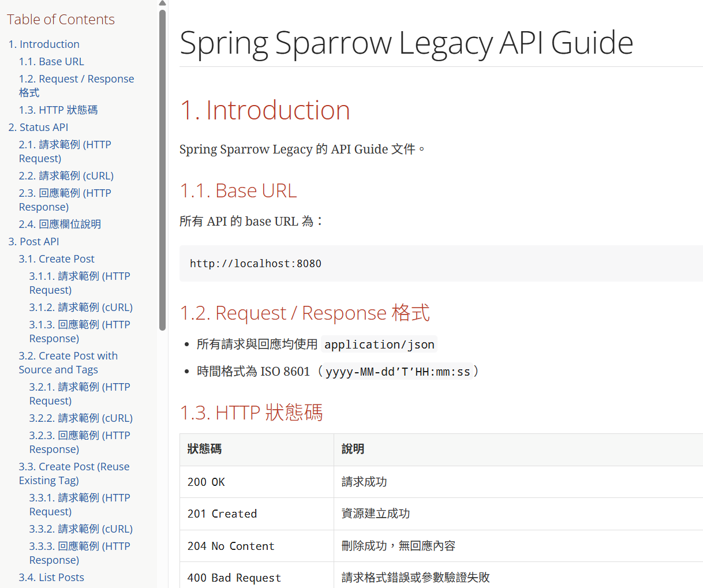The height and width of the screenshot is (588, 703).
Task: Open 2.4. 回應欄位說明 sidebar entry
Action: coord(60,224)
